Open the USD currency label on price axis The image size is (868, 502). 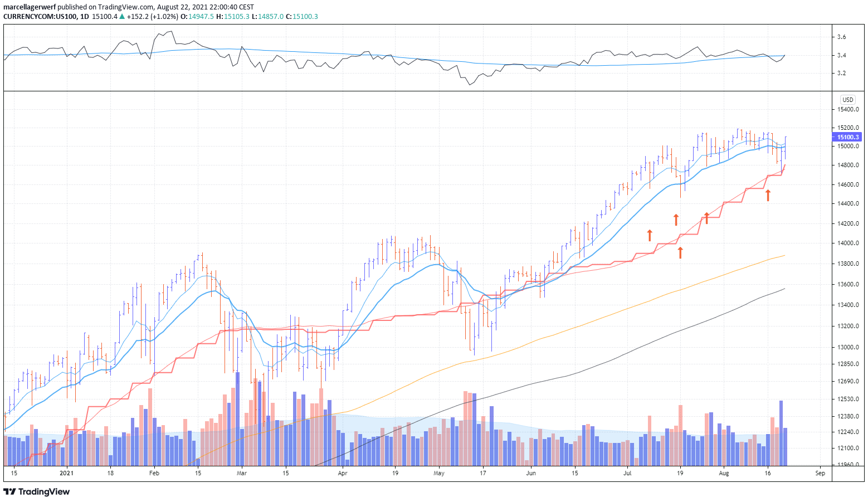(x=847, y=100)
